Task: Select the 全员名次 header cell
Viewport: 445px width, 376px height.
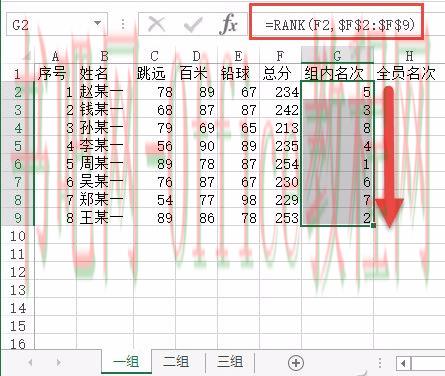Action: coord(406,73)
